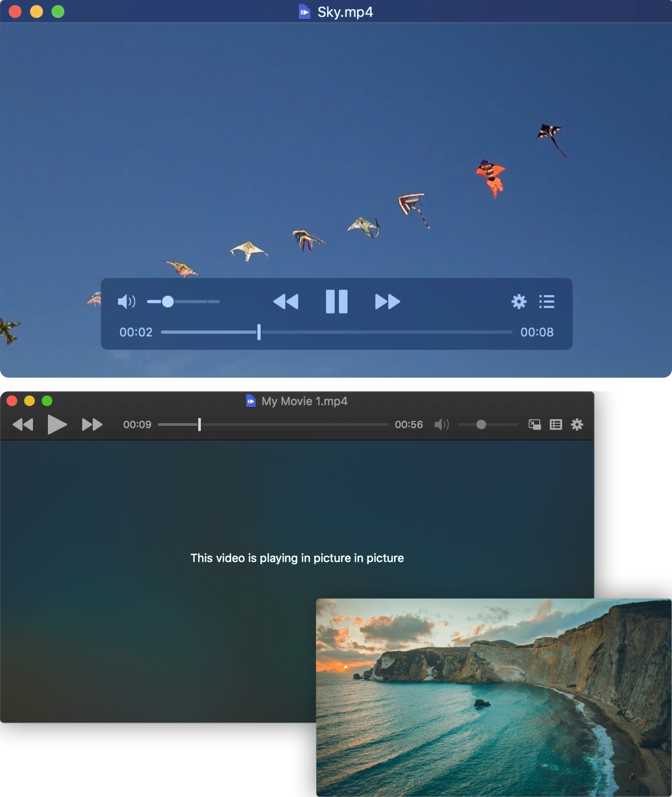Mute the volume in Sky.mp4 window
This screenshot has width=672, height=797.
pos(126,302)
